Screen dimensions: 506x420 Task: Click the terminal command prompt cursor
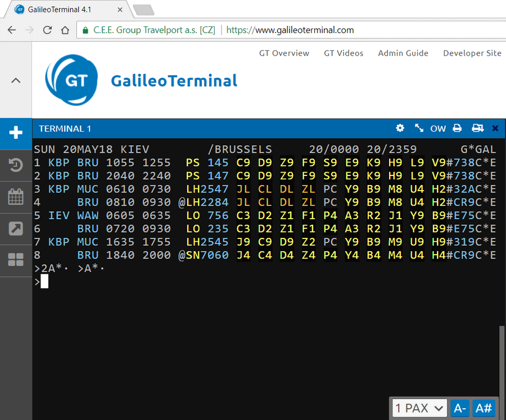(x=44, y=282)
